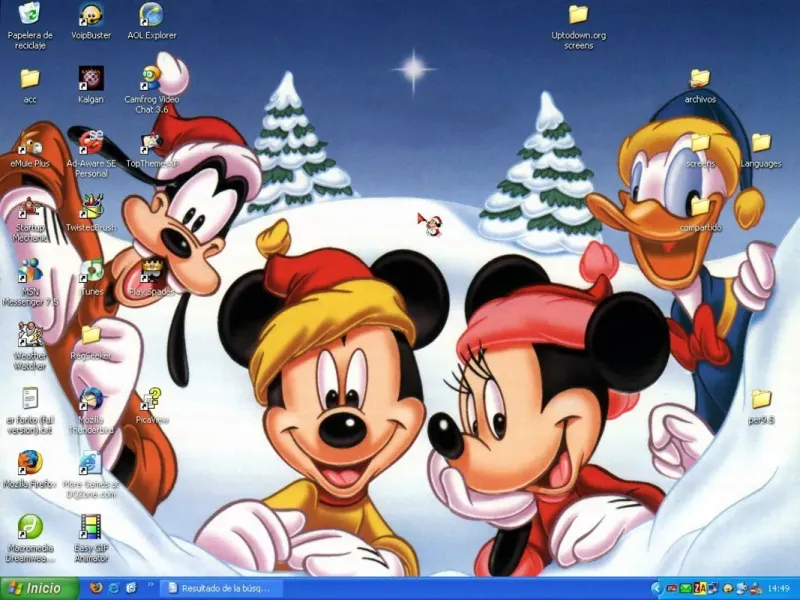Select the TopThemeXP desktop shortcut
The height and width of the screenshot is (600, 800).
click(152, 150)
